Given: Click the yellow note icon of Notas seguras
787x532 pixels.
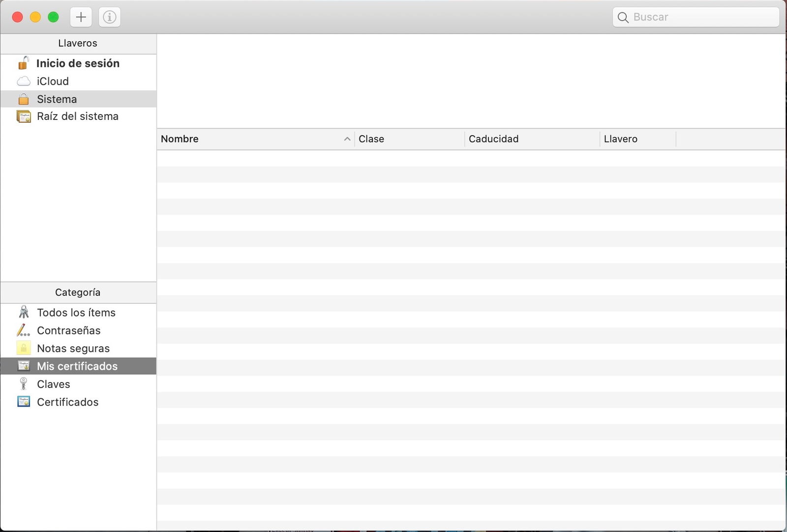Looking at the screenshot, I should click(24, 348).
